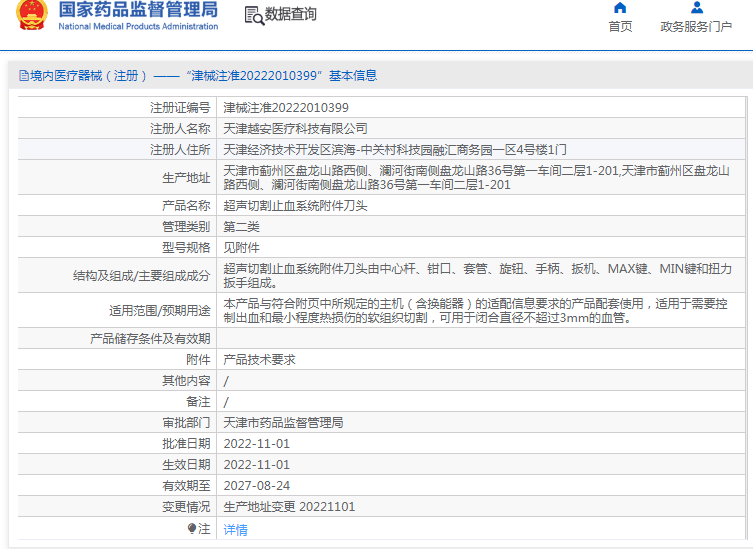Click the national emblem logo
Image resolution: width=753 pixels, height=549 pixels.
pyautogui.click(x=25, y=17)
